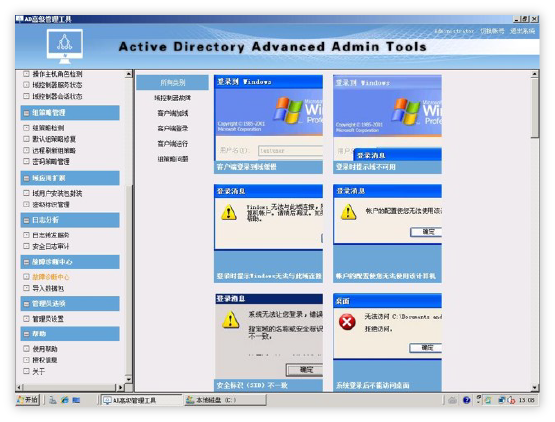Click the main panel vertical scrollbar thumb
Viewport: 555px width, 422px height.
pyautogui.click(x=534, y=108)
